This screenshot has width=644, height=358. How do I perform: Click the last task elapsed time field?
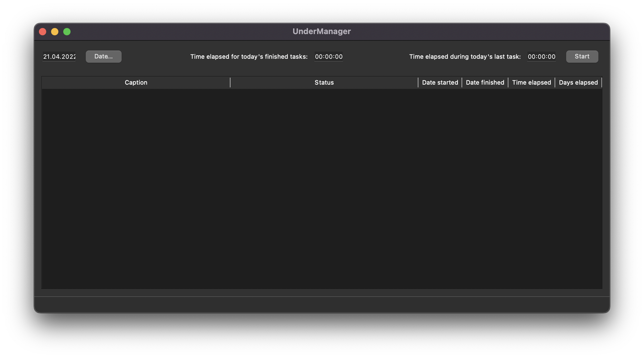click(x=541, y=56)
